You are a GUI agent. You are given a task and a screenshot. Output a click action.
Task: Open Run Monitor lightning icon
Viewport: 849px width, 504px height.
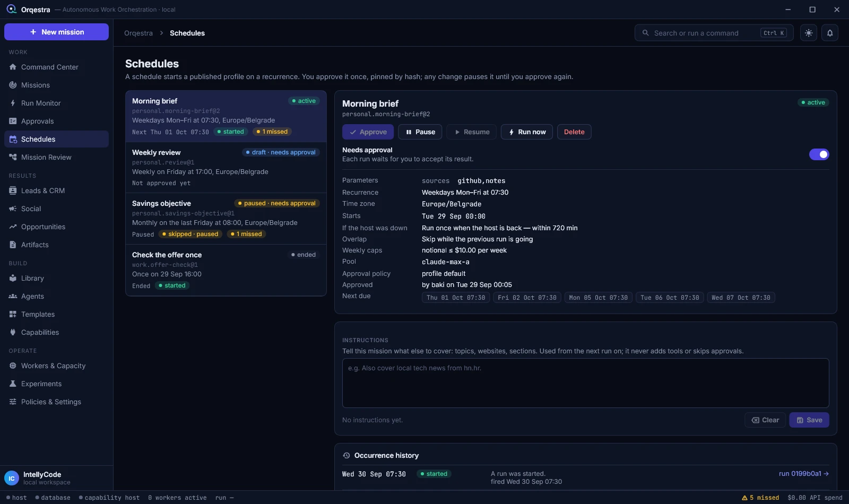[x=13, y=103]
